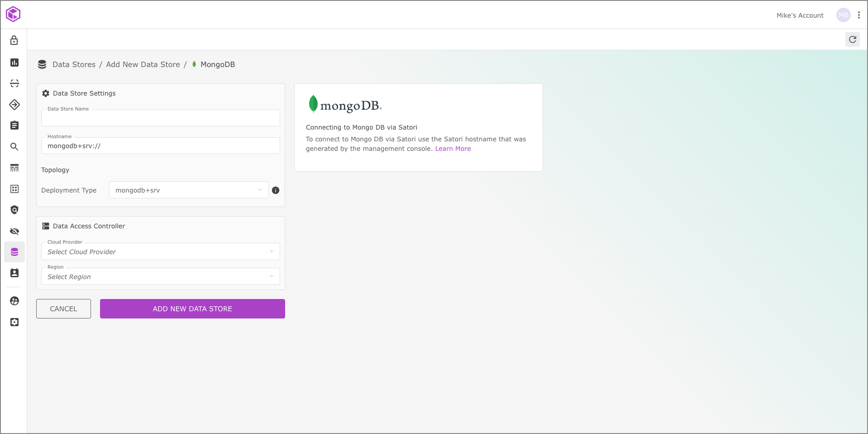Click the shield search icon in sidebar

(14, 210)
